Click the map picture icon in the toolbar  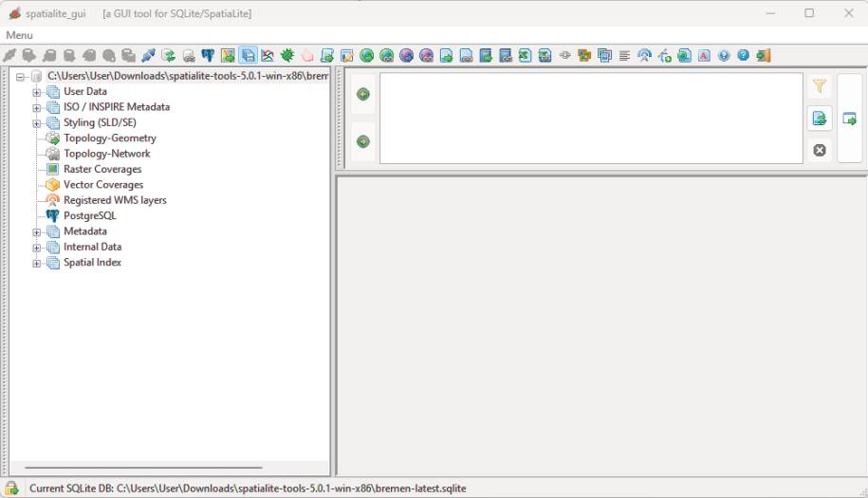click(x=228, y=55)
